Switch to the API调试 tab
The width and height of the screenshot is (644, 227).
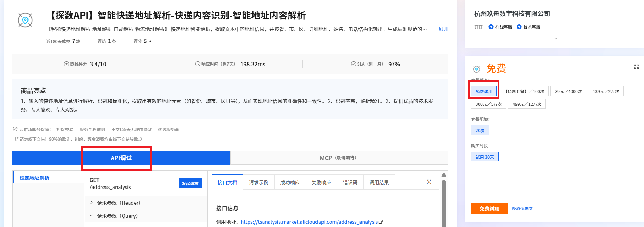coord(121,158)
